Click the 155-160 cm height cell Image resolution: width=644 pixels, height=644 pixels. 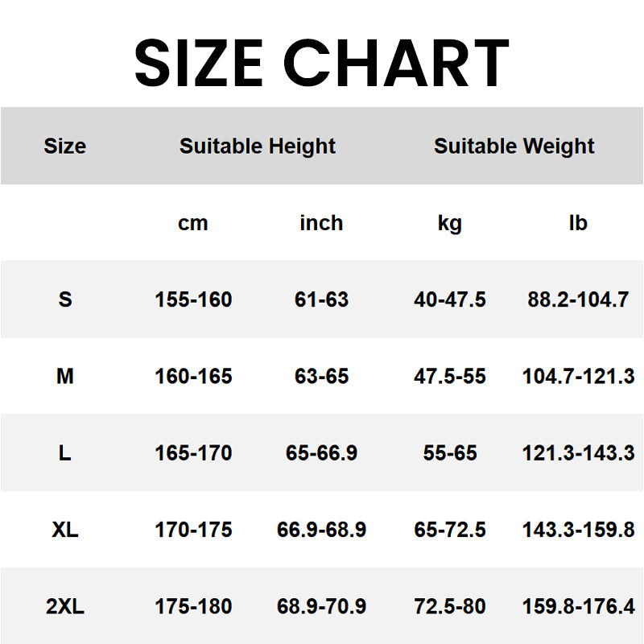(x=193, y=299)
